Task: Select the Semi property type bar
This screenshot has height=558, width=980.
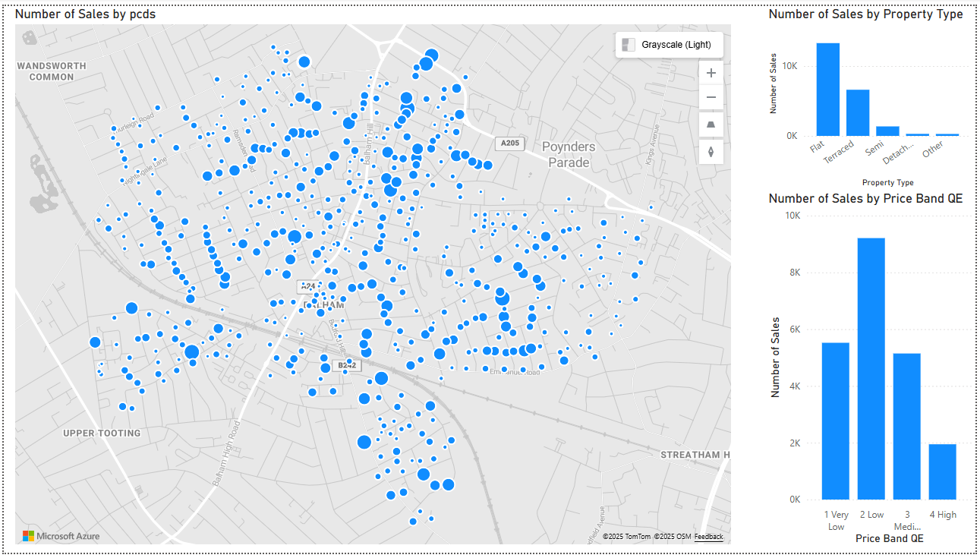Action: click(x=888, y=131)
